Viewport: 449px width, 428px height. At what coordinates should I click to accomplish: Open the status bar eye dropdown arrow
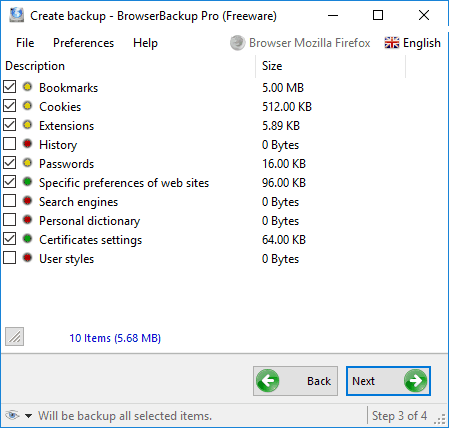tap(29, 416)
